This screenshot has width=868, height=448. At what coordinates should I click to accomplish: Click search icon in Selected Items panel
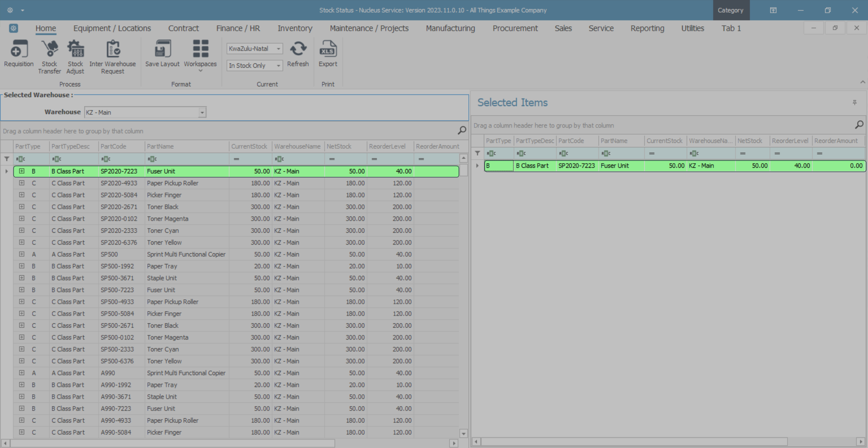[x=859, y=125]
